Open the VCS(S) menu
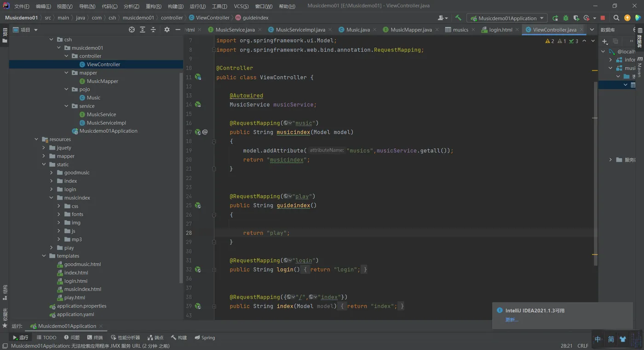 point(241,6)
